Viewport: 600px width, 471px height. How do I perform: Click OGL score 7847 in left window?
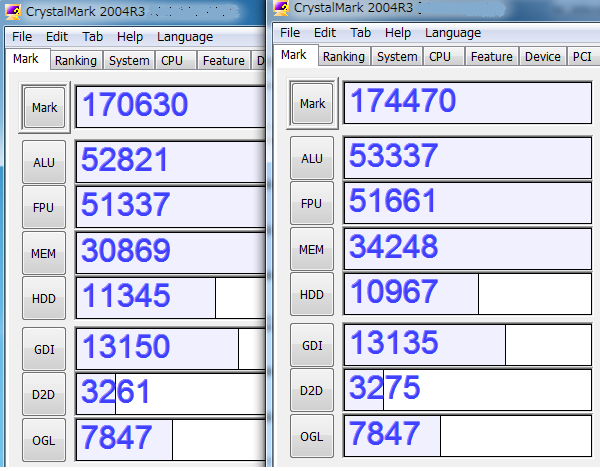[x=171, y=440]
